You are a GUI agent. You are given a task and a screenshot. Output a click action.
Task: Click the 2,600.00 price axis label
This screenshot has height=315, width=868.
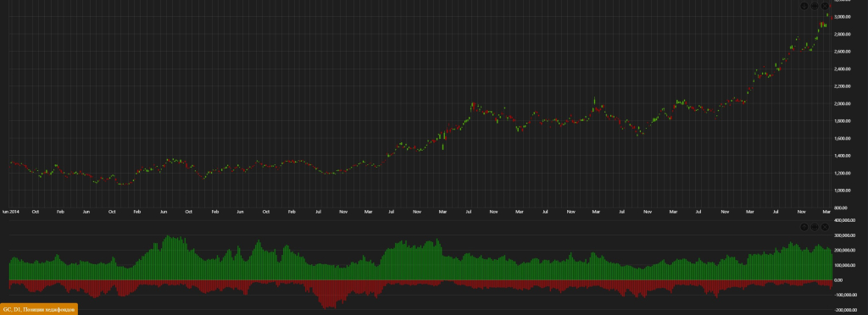click(842, 52)
